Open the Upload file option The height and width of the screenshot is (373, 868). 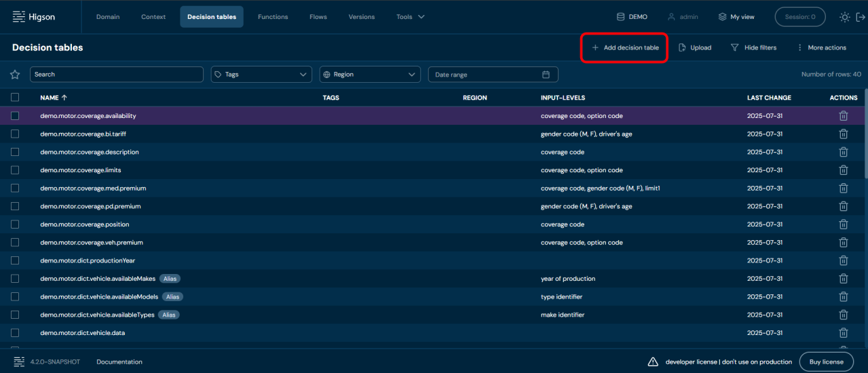(695, 47)
